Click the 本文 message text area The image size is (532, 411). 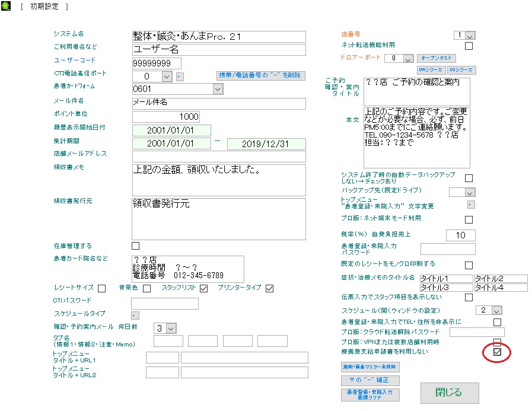click(x=416, y=138)
